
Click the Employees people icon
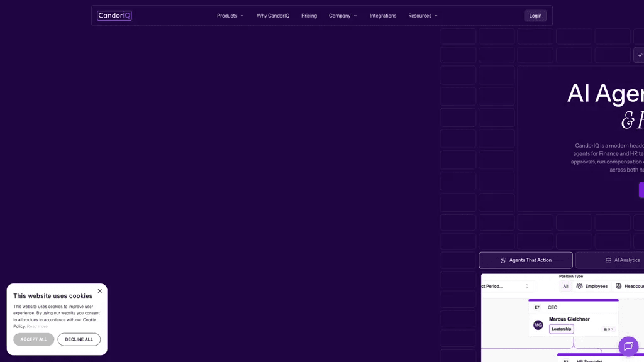point(579,286)
